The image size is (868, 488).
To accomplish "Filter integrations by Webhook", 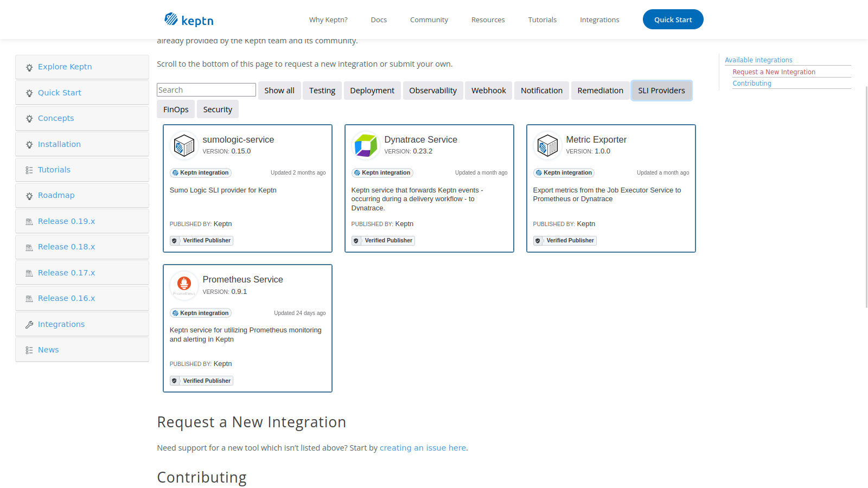I will [489, 91].
